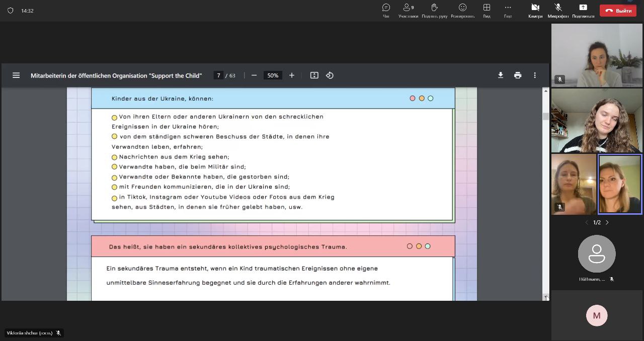Open the reactions menu
This screenshot has width=644, height=341.
[462, 10]
